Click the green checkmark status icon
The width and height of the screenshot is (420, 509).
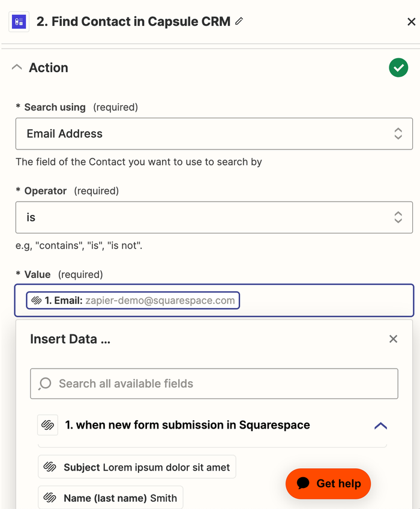398,67
